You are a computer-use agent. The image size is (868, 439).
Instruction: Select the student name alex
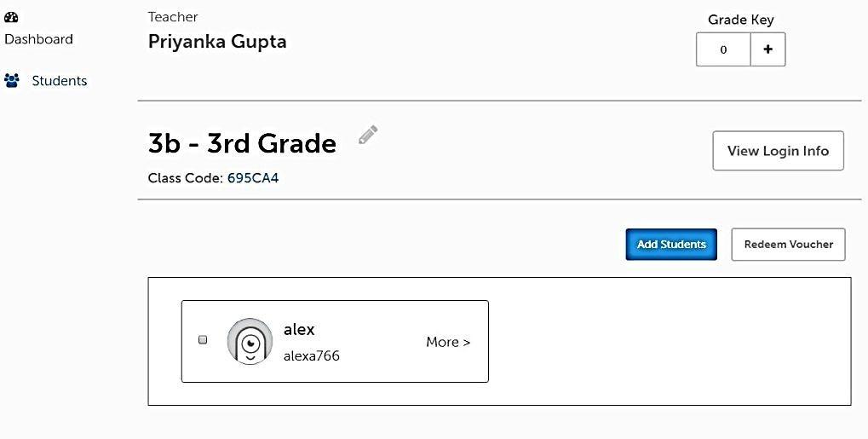pyautogui.click(x=299, y=329)
